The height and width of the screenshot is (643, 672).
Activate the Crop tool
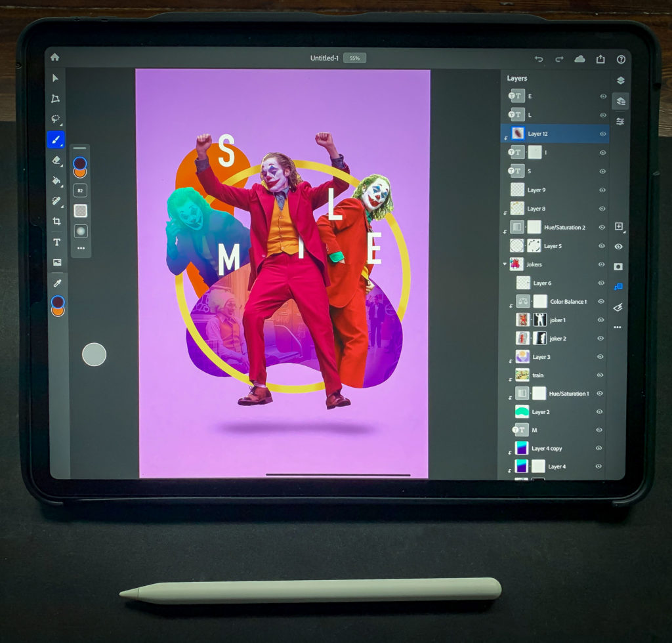[x=56, y=221]
